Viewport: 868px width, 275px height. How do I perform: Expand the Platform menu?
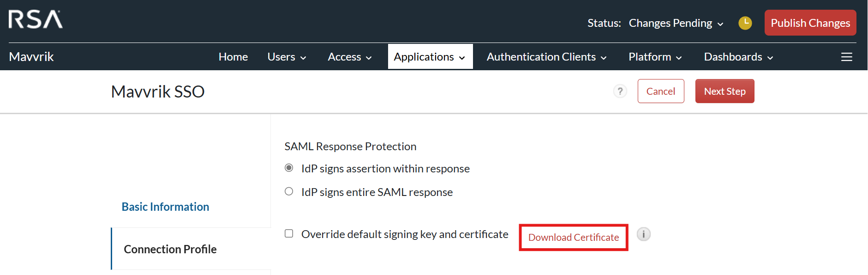tap(655, 57)
